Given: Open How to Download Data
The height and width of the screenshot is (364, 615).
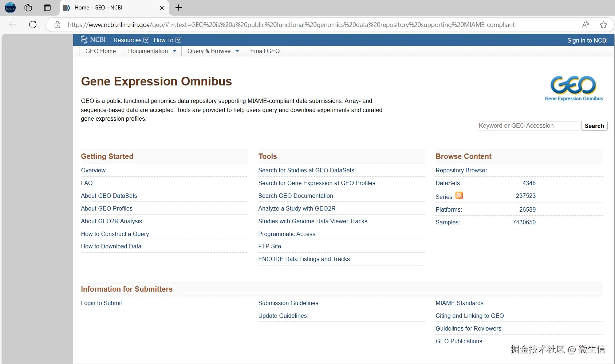Looking at the screenshot, I should pos(111,246).
